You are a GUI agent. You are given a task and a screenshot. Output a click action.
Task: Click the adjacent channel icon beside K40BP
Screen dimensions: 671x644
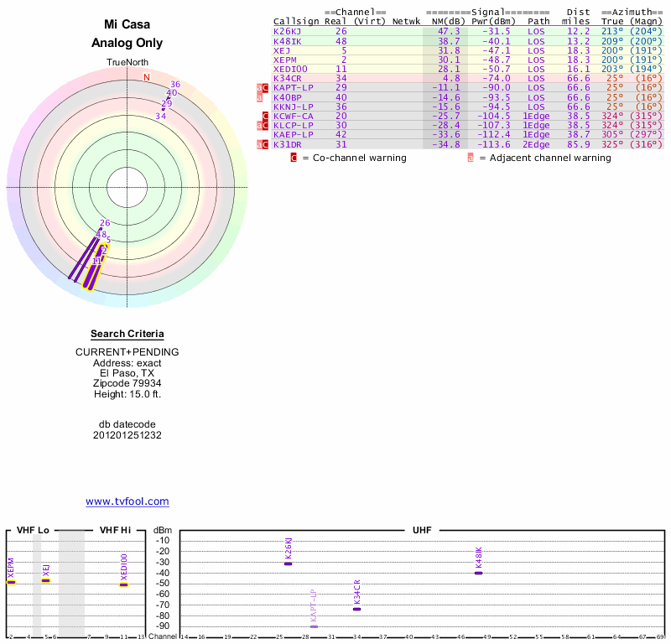259,98
